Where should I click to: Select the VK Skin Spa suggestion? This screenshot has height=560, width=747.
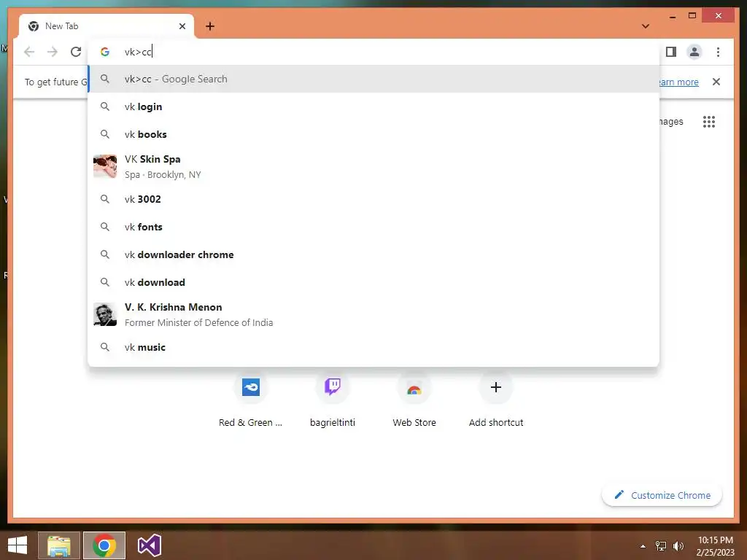click(x=374, y=167)
